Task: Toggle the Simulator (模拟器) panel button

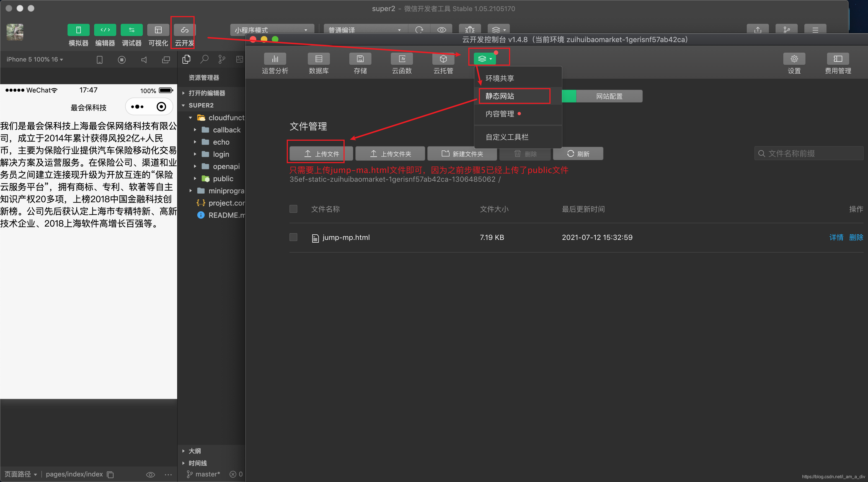Action: pos(78,30)
